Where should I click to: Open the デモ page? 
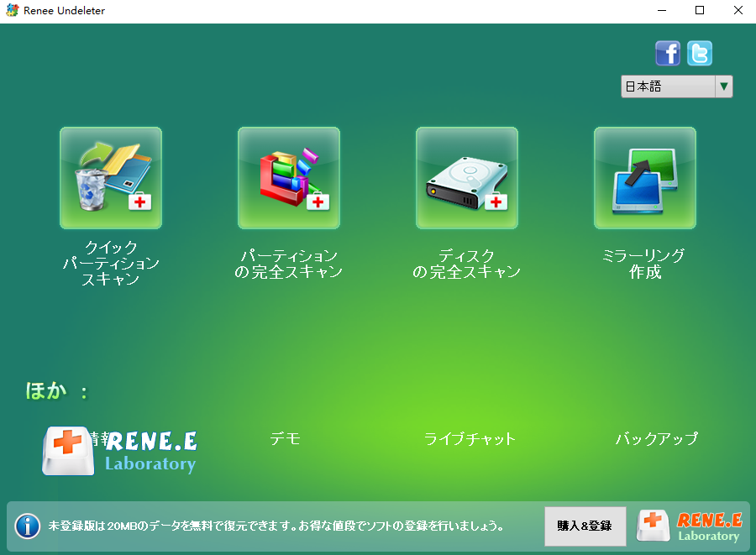285,438
